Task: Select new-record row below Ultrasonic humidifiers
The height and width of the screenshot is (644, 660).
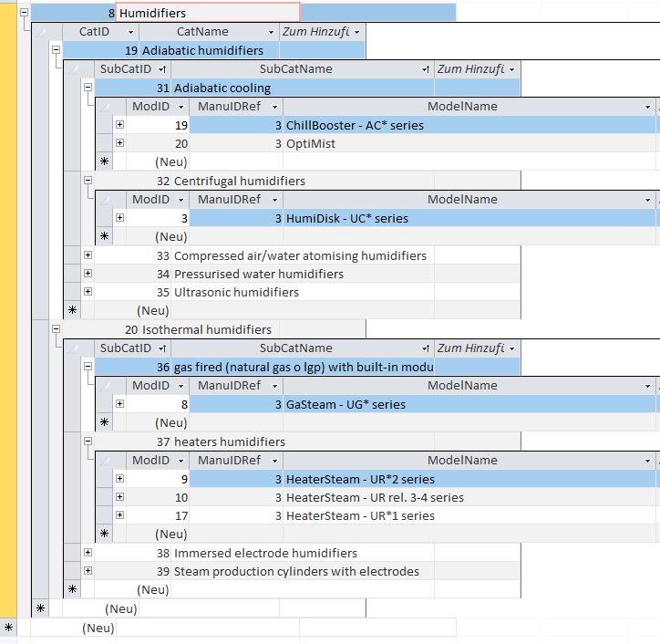Action: pos(72,310)
